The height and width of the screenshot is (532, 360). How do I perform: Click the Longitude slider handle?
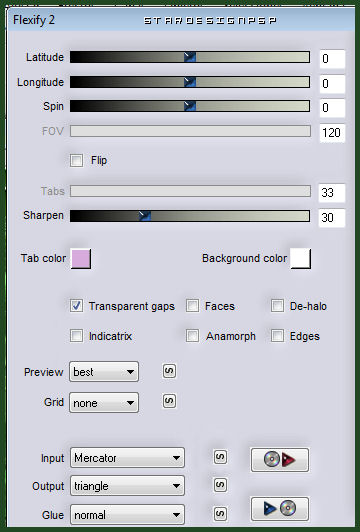click(190, 82)
